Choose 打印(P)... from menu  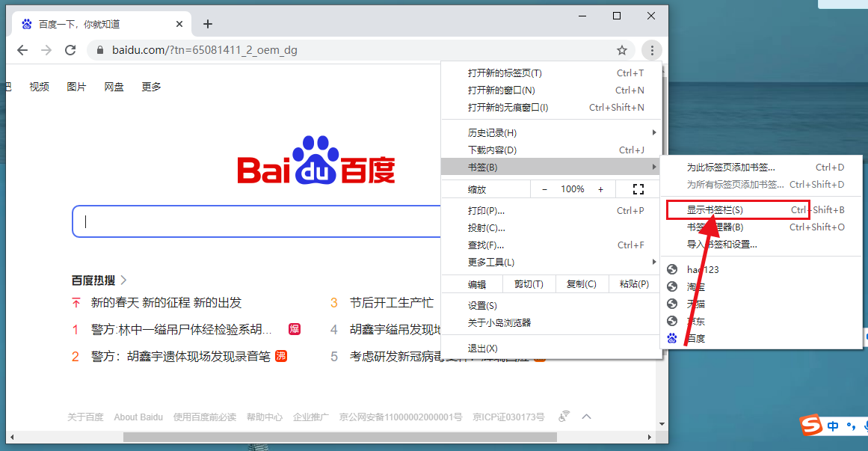(x=551, y=210)
